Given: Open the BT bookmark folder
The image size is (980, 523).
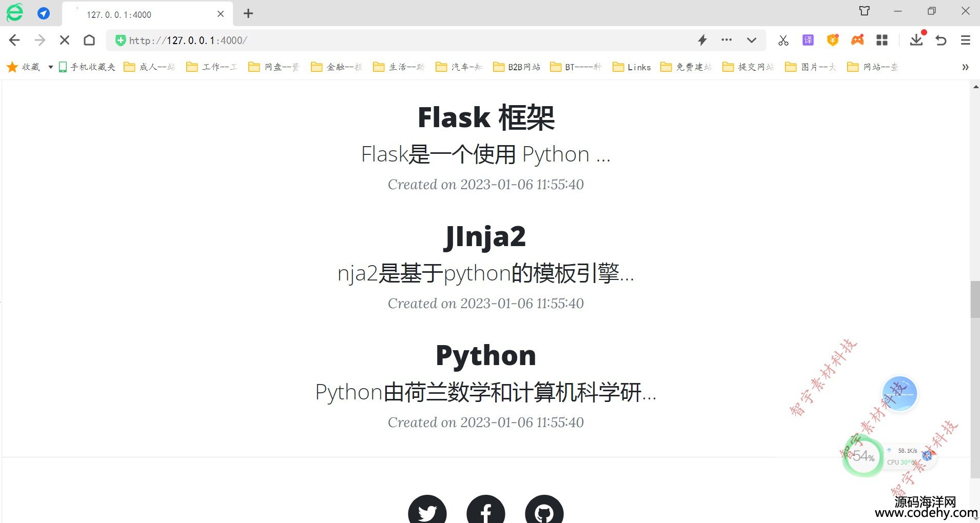Looking at the screenshot, I should 576,67.
